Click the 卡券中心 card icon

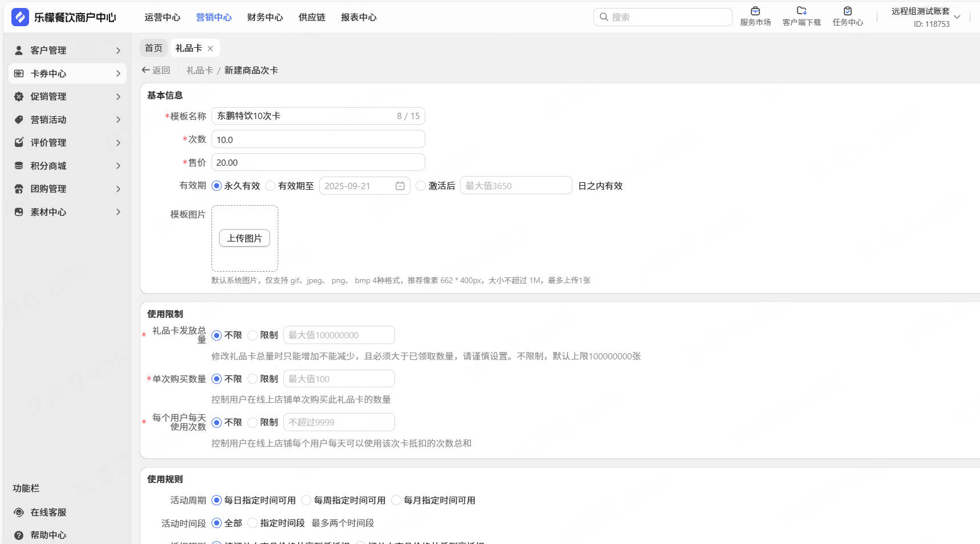click(x=19, y=73)
